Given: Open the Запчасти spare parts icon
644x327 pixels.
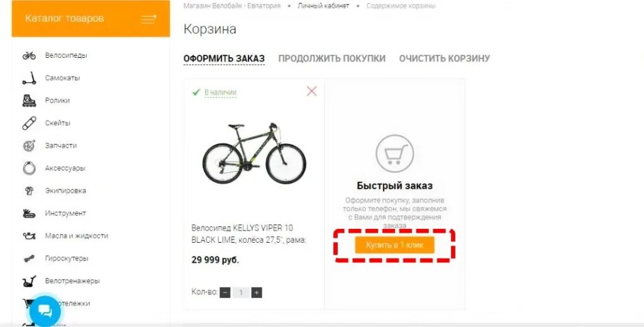Looking at the screenshot, I should (x=29, y=145).
